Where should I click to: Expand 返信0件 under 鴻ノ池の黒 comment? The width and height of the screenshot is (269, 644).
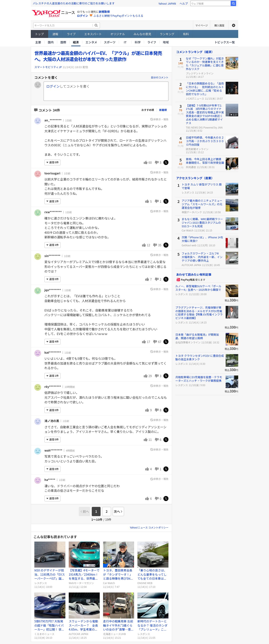click(x=52, y=439)
